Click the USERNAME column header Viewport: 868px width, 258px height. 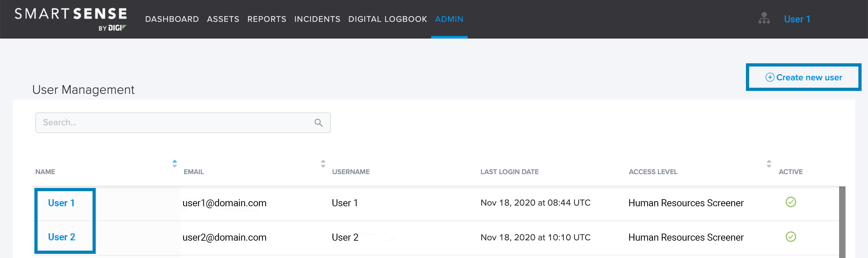(351, 172)
